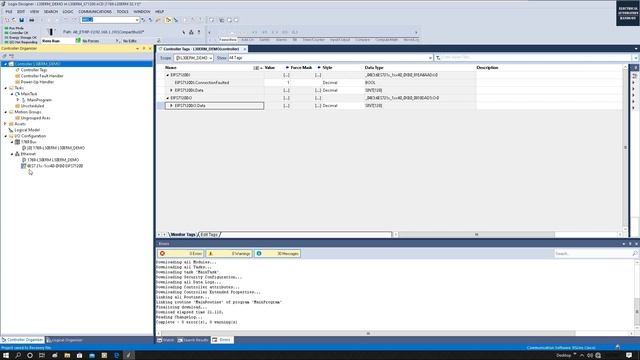Open the toolbar search combo box dropdown

[x=137, y=20]
